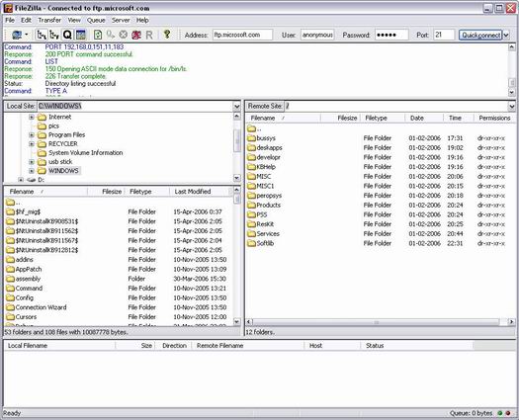This screenshot has height=420, width=519.
Task: Sort remote list by Filename column
Action: [x=284, y=118]
